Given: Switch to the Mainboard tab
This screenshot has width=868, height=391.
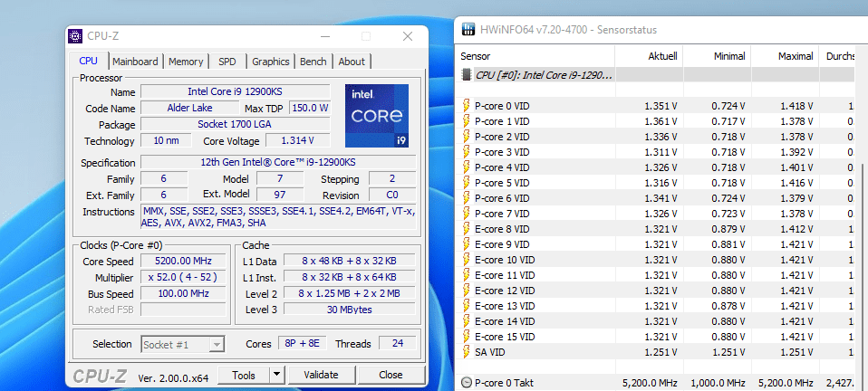Looking at the screenshot, I should click(x=136, y=62).
